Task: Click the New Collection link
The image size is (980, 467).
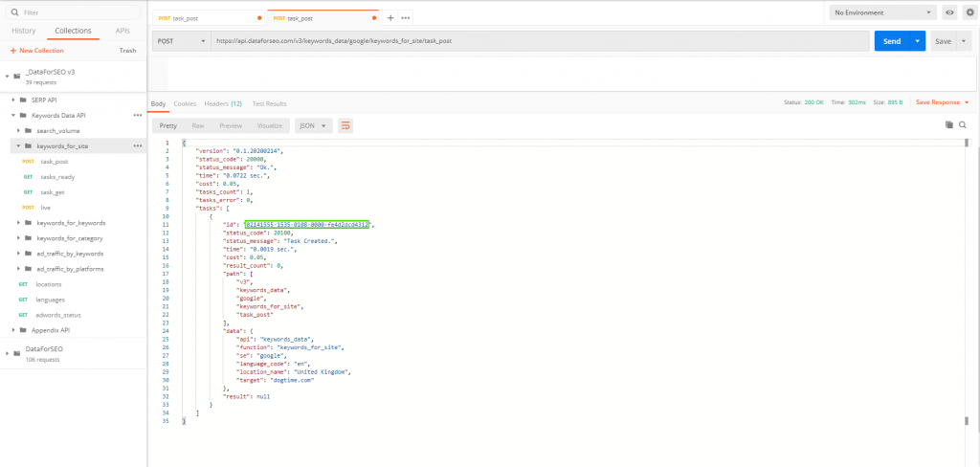Action: pyautogui.click(x=37, y=51)
